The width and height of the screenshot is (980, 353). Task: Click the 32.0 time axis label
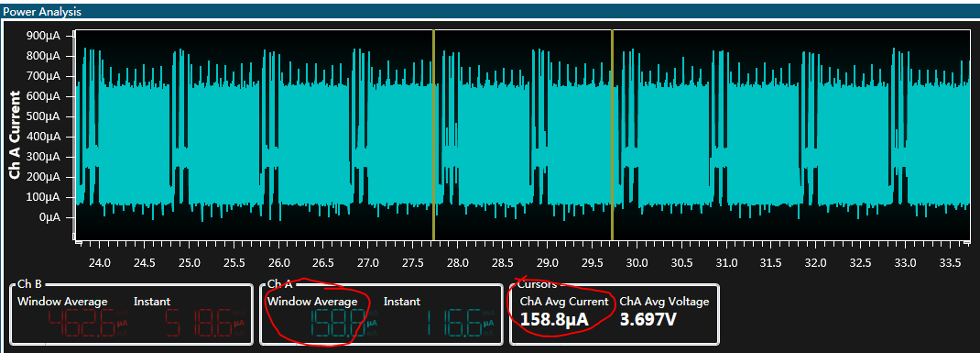coord(815,262)
